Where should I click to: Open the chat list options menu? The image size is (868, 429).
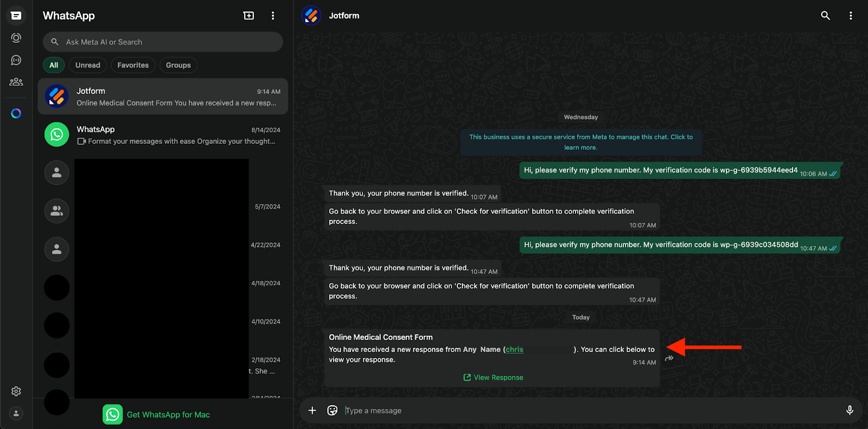tap(273, 16)
